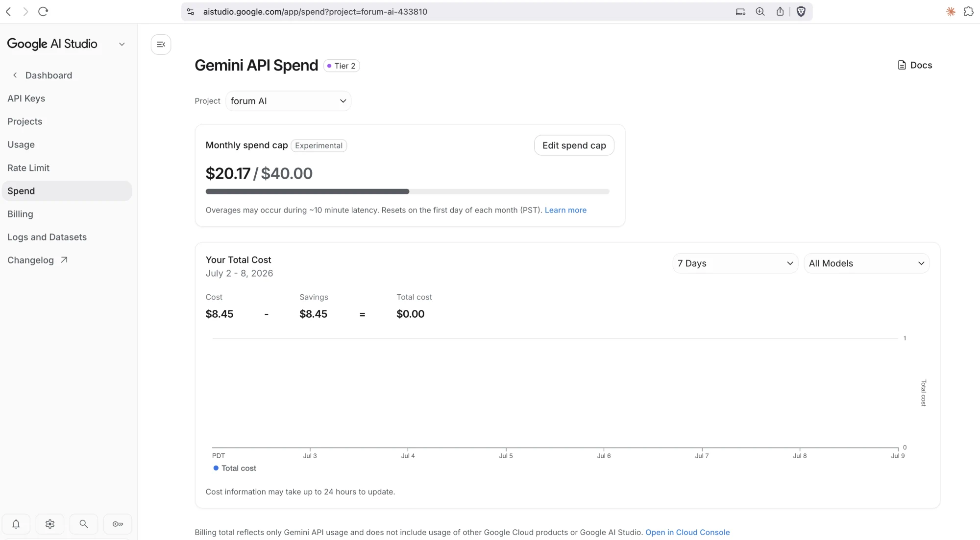Click the $20.17 current spend amount
Image resolution: width=980 pixels, height=540 pixels.
[228, 173]
